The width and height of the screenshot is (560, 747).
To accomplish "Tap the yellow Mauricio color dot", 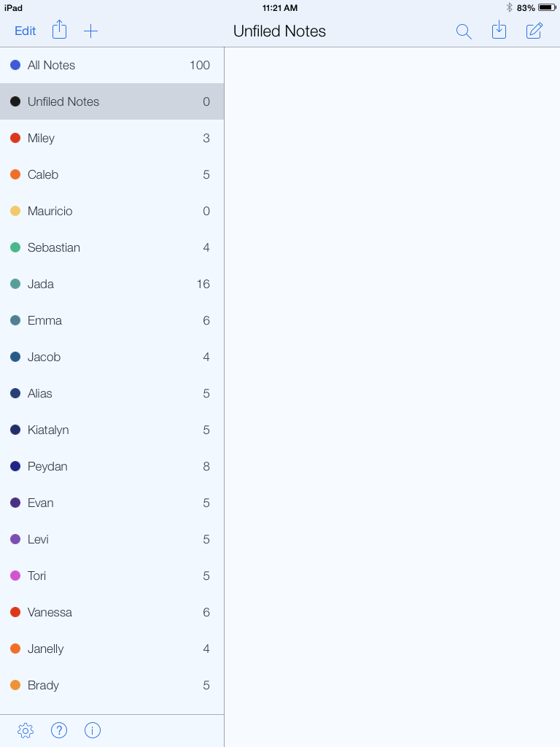I will [x=15, y=211].
